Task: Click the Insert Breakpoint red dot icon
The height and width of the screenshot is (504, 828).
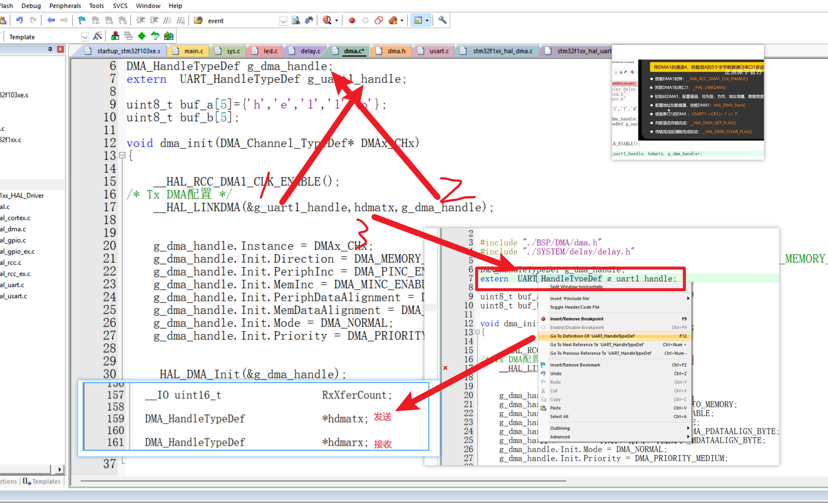Action: pos(352,20)
